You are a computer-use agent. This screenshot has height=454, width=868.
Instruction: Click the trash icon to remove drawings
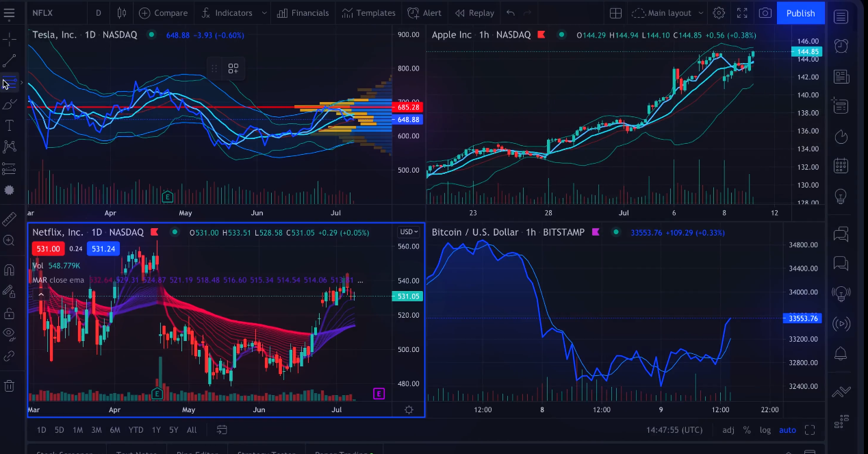click(x=9, y=386)
